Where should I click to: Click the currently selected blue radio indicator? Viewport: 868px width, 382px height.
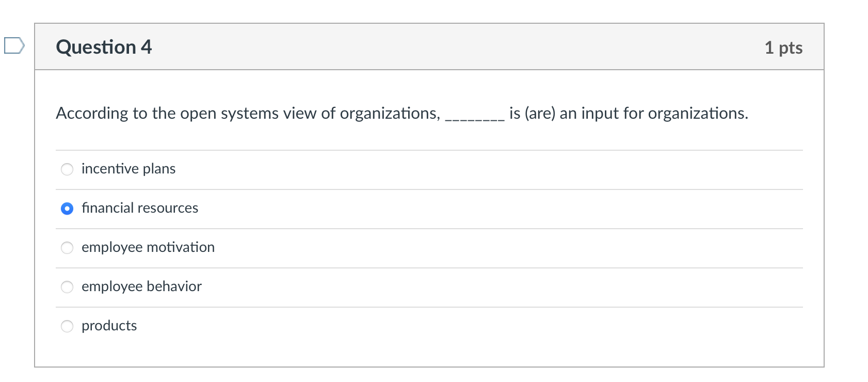tap(67, 209)
